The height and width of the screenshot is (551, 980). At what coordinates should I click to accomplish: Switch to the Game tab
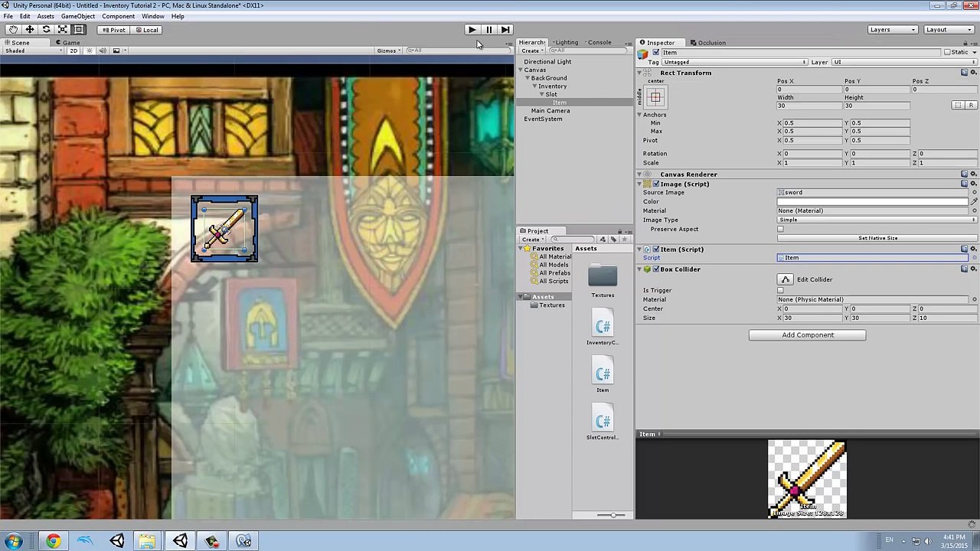[67, 43]
